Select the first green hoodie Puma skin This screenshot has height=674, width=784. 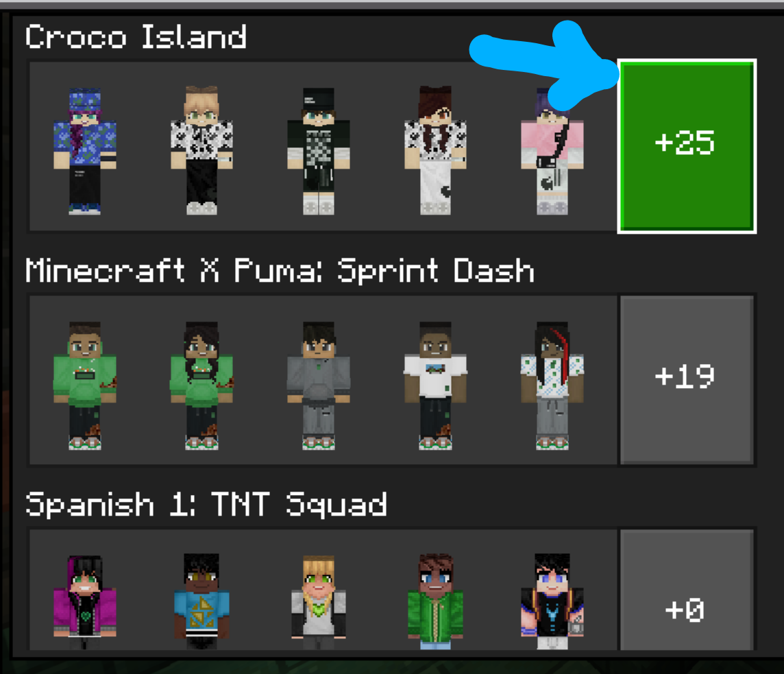pyautogui.click(x=85, y=386)
